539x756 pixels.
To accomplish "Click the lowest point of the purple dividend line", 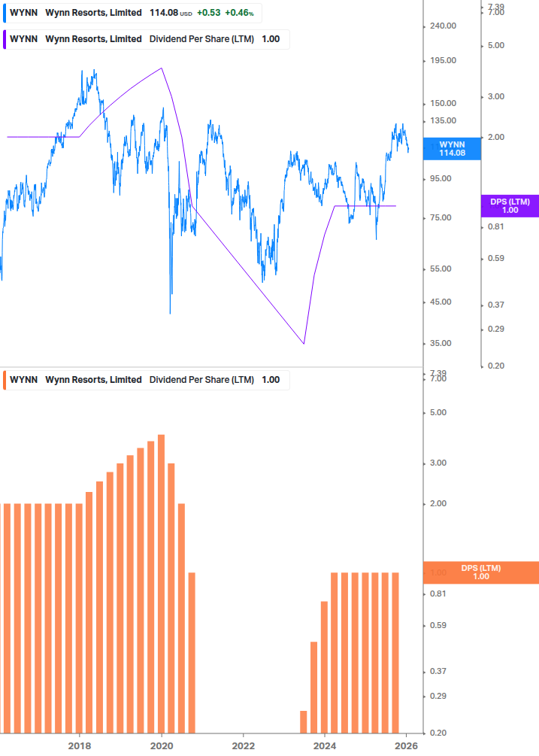I will pyautogui.click(x=304, y=344).
